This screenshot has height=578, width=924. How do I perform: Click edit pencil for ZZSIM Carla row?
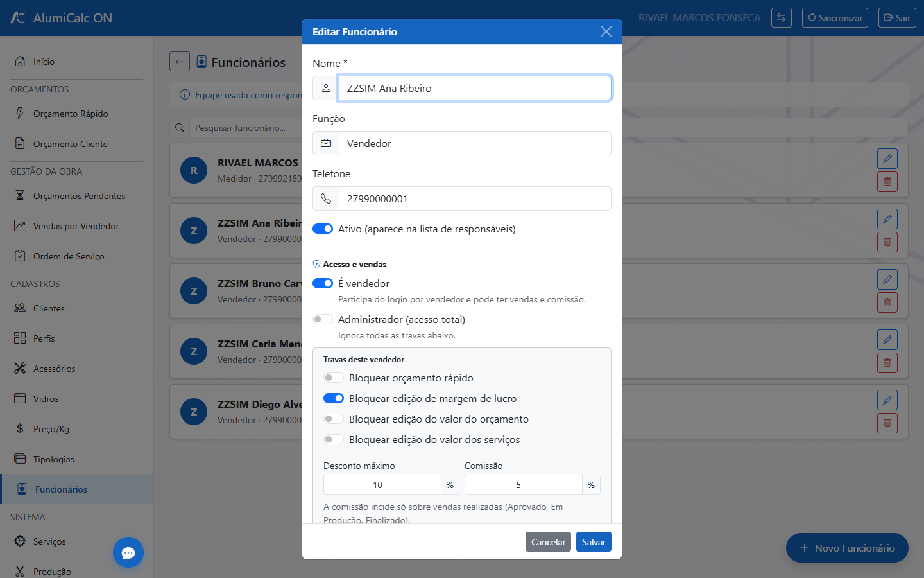click(x=887, y=340)
